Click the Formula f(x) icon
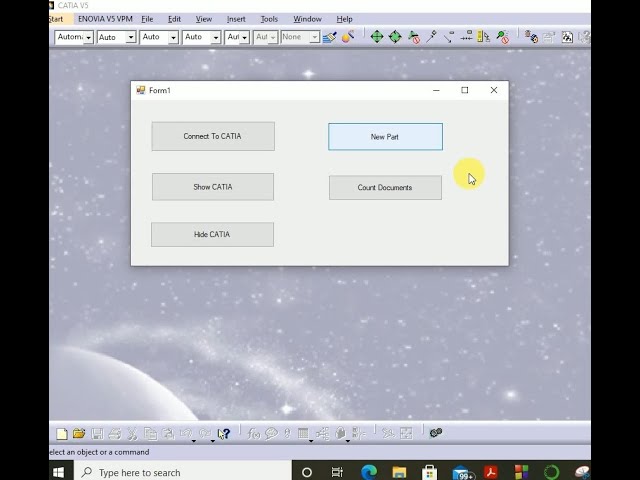Viewport: 640px width, 480px height. (x=253, y=433)
